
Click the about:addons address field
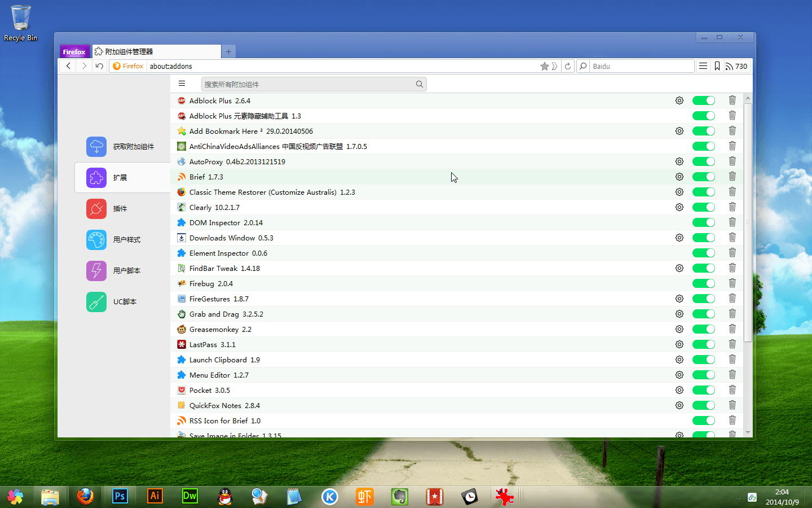[x=343, y=66]
